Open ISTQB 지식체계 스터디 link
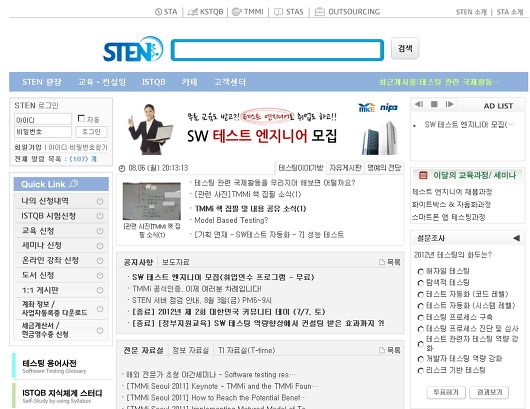 [x=62, y=393]
